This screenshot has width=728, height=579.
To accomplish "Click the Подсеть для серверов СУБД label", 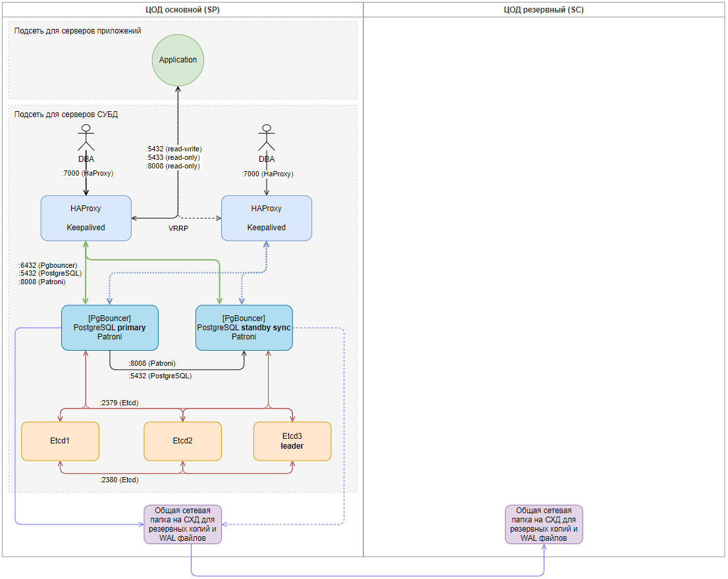I will [66, 114].
